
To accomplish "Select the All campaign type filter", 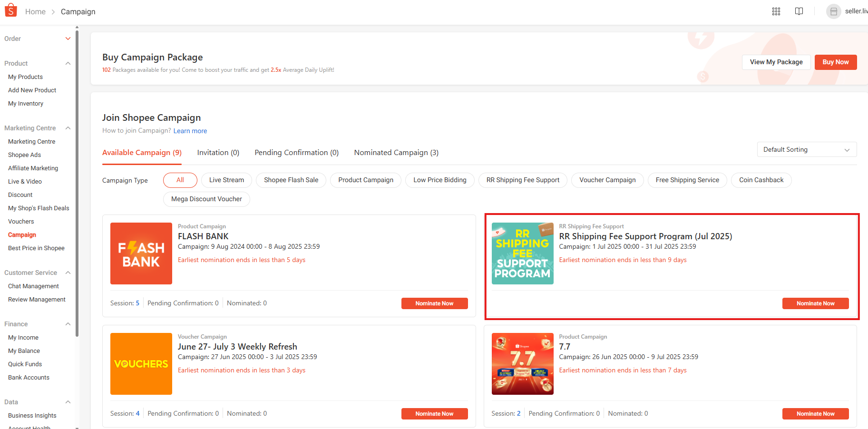I will click(x=180, y=180).
